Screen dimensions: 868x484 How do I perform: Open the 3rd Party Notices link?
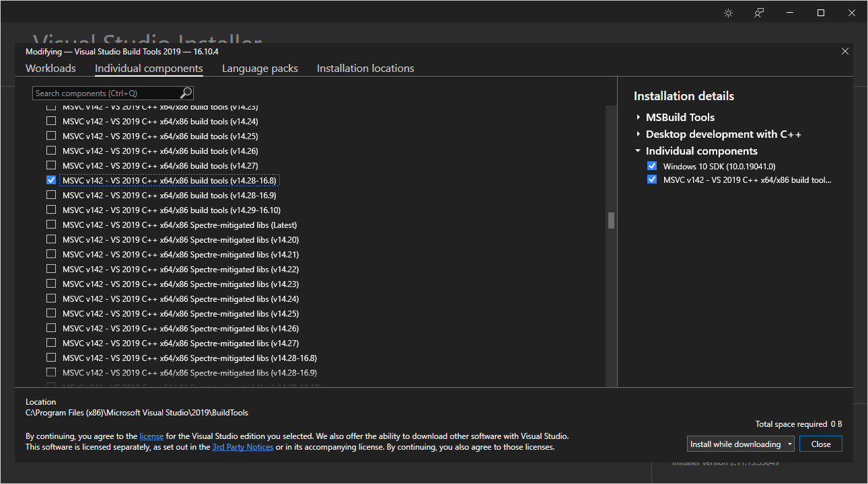(x=243, y=447)
